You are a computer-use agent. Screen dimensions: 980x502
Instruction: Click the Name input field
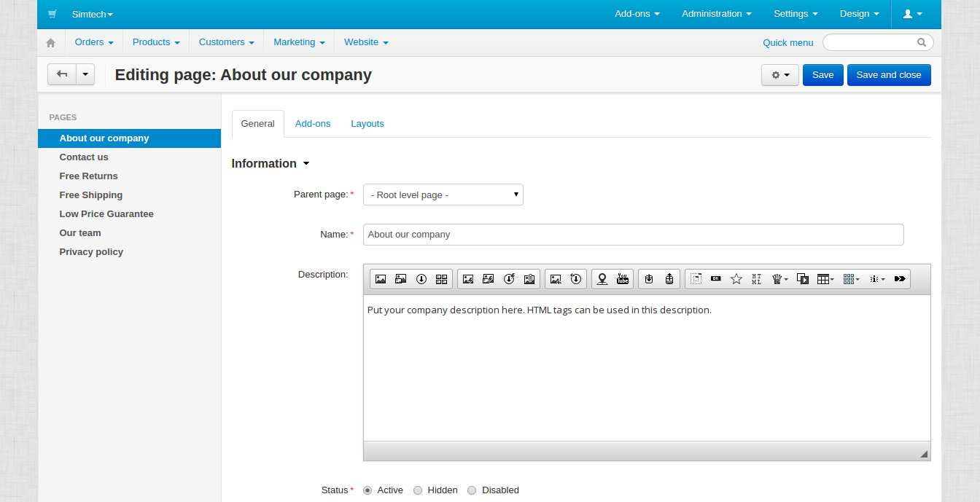pos(633,235)
